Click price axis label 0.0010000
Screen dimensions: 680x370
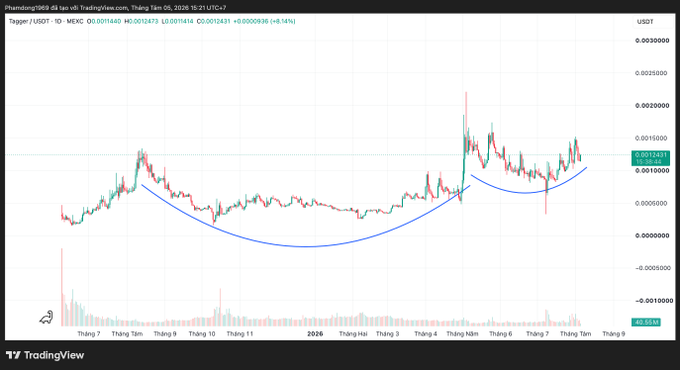coord(652,170)
